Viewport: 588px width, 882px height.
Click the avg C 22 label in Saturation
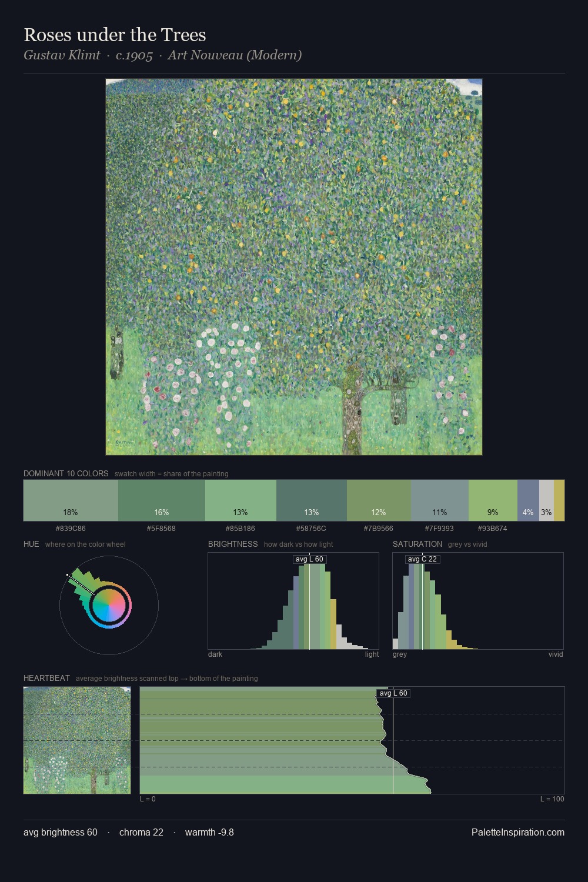click(422, 559)
